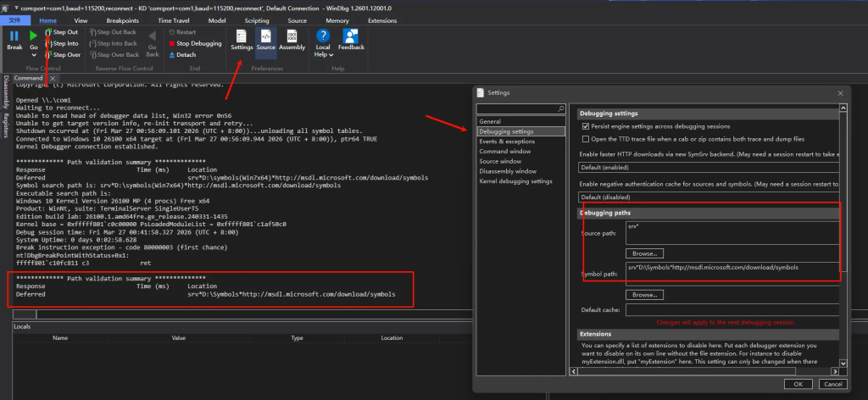Click the Go Back arrow button
Screen dimensions: 868x400
pyautogui.click(x=153, y=43)
